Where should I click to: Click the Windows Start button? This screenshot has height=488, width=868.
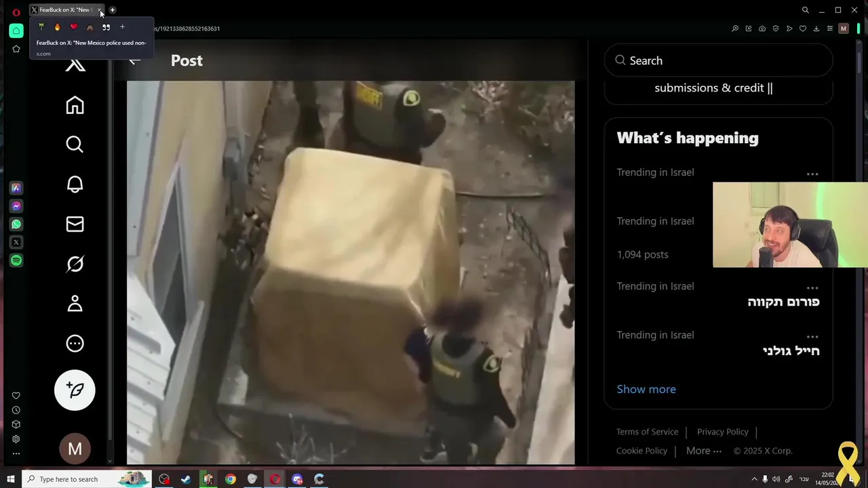tap(10, 479)
